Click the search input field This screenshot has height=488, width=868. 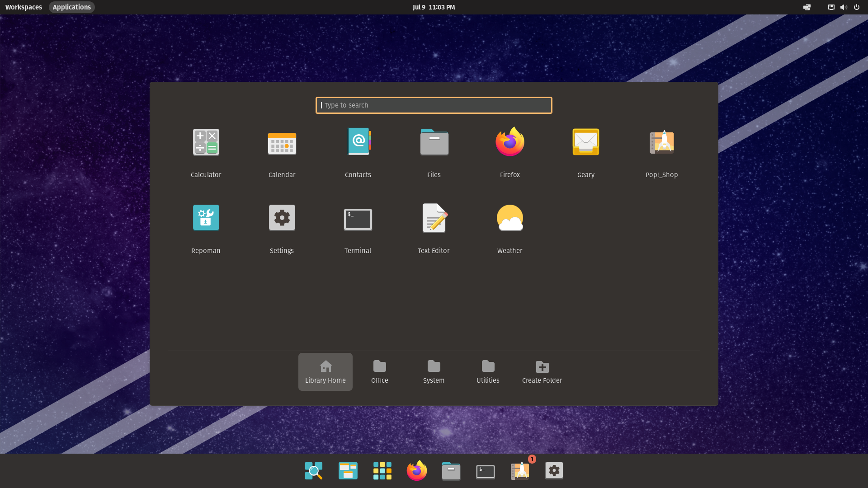[434, 105]
